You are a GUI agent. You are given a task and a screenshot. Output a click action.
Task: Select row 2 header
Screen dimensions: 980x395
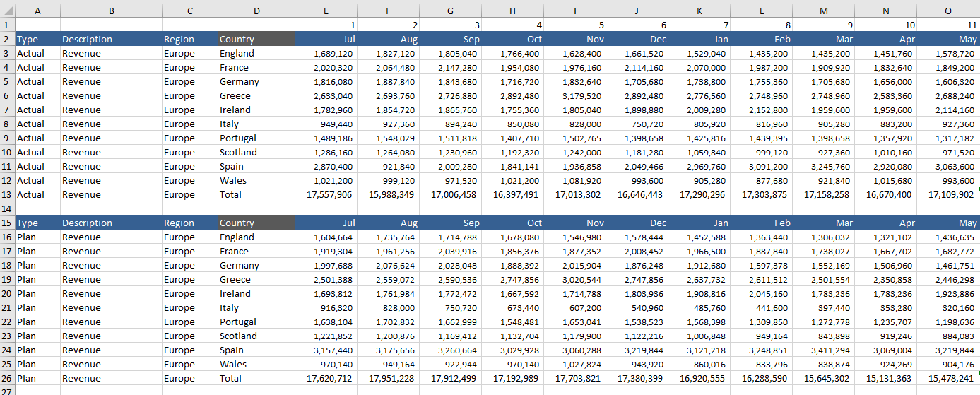(x=7, y=40)
